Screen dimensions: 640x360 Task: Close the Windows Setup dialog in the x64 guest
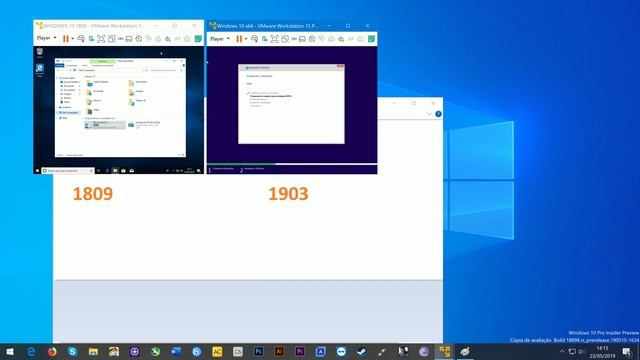(x=340, y=67)
